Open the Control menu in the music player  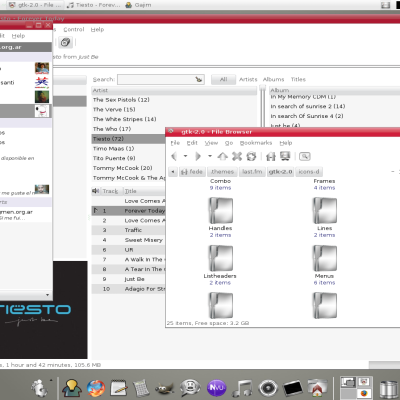coord(74,29)
